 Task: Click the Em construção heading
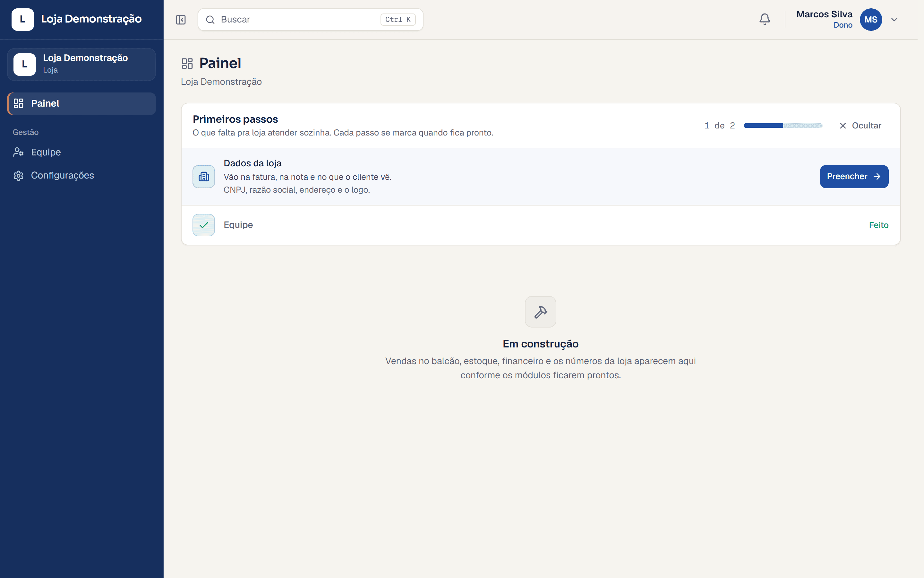tap(540, 344)
